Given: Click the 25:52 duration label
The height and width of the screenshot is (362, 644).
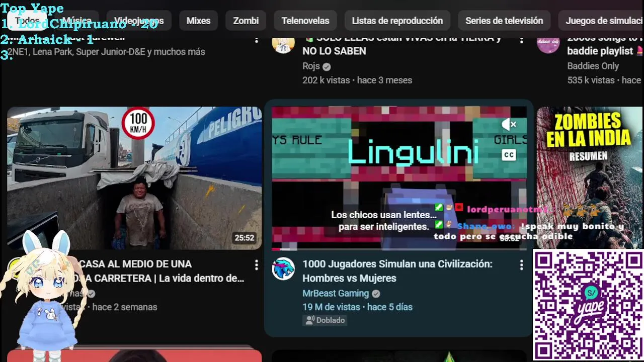Looking at the screenshot, I should tap(244, 238).
